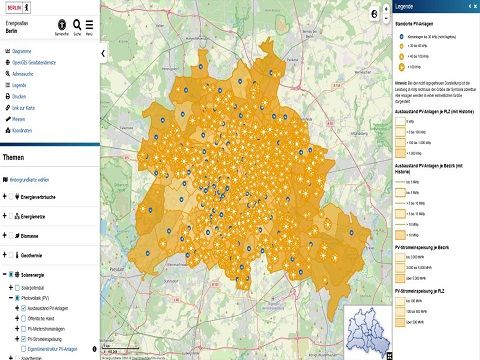Open the Adresssuche menu entry
Screen dimensions: 480x360
tap(23, 74)
